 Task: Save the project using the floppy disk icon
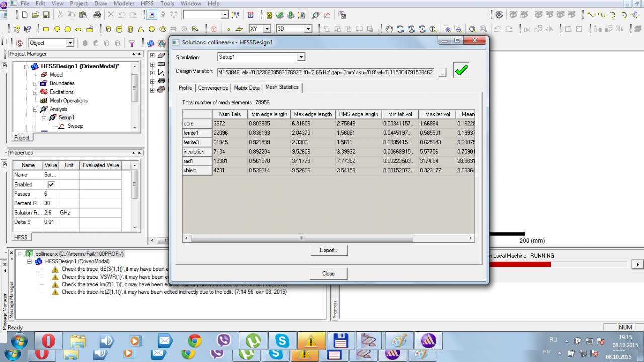tap(46, 15)
